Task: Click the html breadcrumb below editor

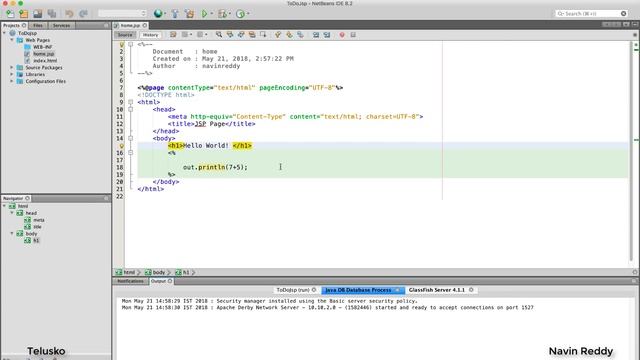Action: click(x=125, y=272)
